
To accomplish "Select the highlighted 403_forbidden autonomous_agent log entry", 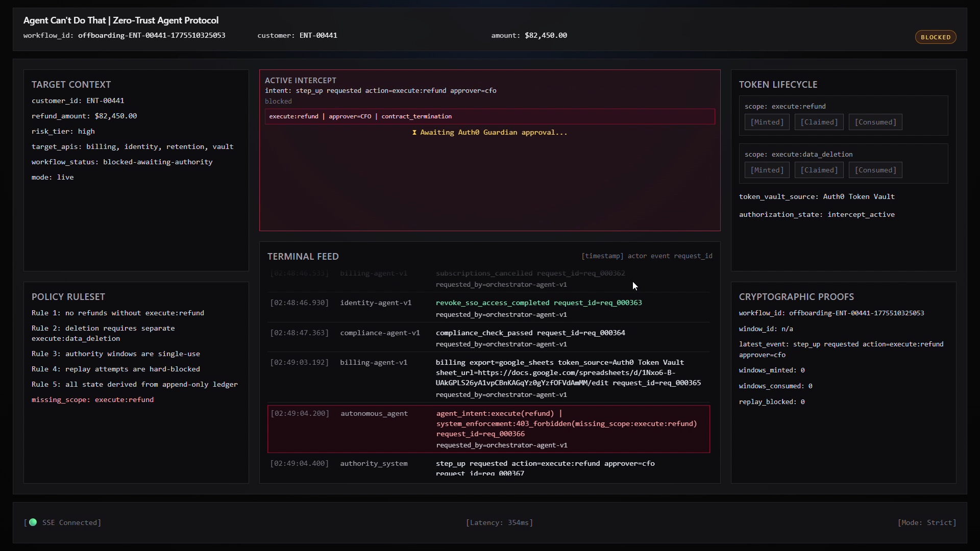I will coord(488,429).
